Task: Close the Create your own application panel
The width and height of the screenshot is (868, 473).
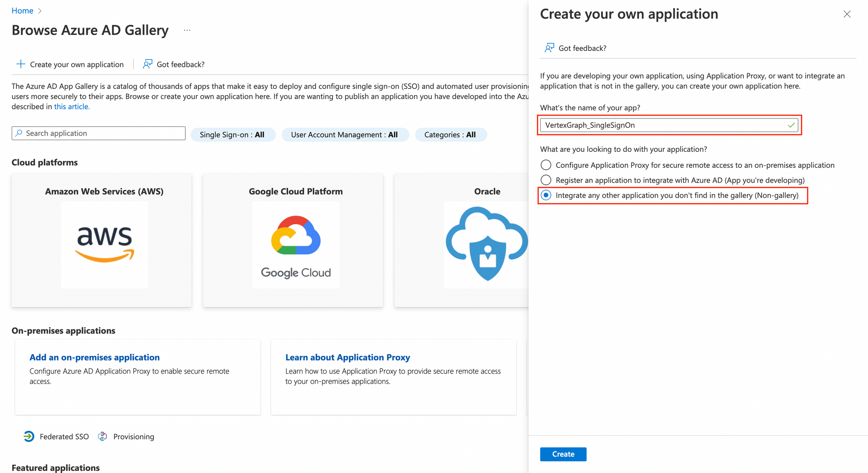Action: coord(847,14)
